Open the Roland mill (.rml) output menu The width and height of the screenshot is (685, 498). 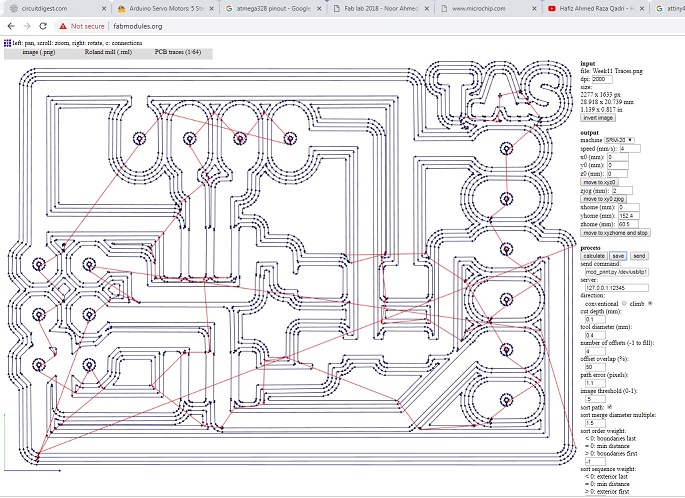(x=108, y=52)
